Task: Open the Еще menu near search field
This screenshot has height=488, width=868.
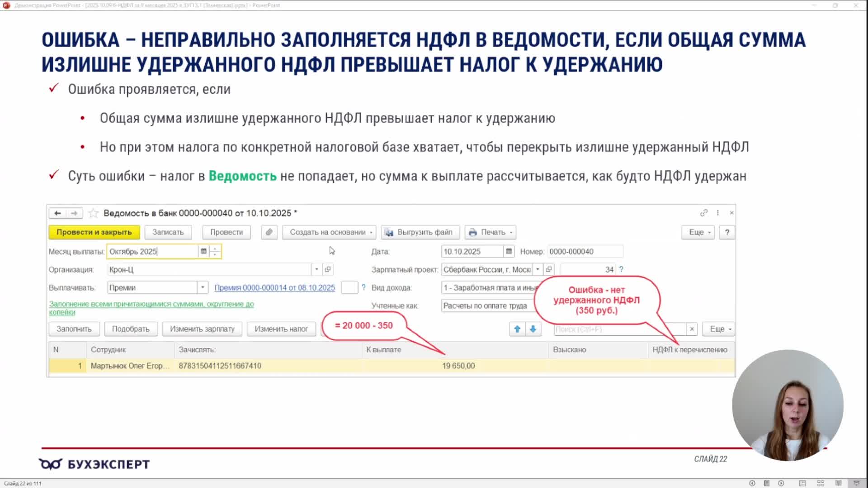Action: (x=719, y=329)
